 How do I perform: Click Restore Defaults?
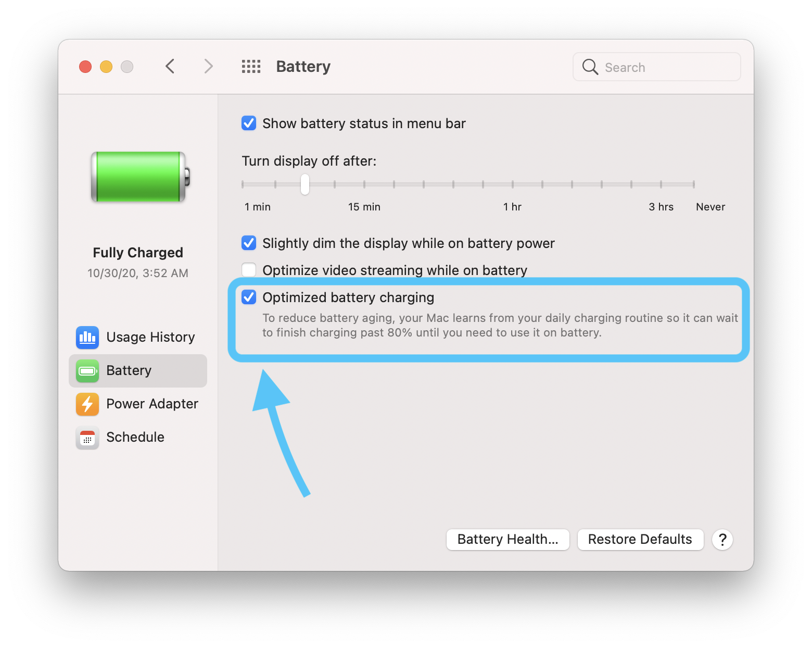click(640, 540)
